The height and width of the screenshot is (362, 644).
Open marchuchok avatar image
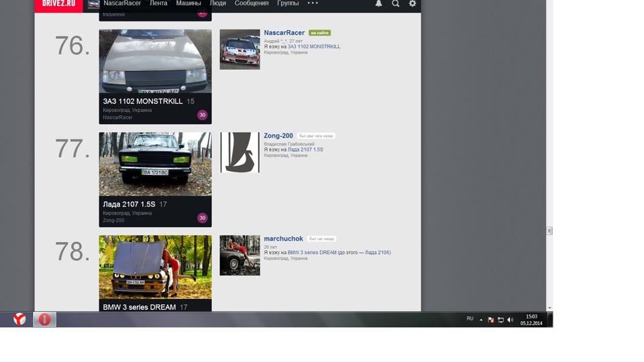[x=240, y=255]
